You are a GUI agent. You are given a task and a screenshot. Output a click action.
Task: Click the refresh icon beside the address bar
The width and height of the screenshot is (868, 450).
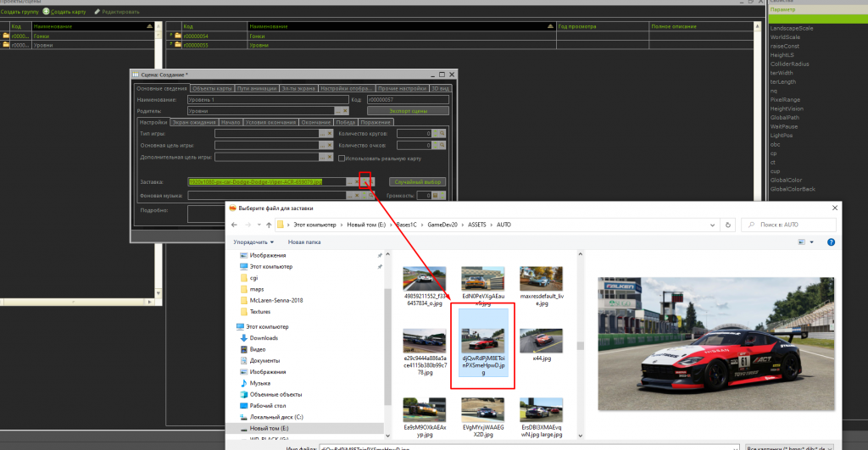click(x=730, y=225)
